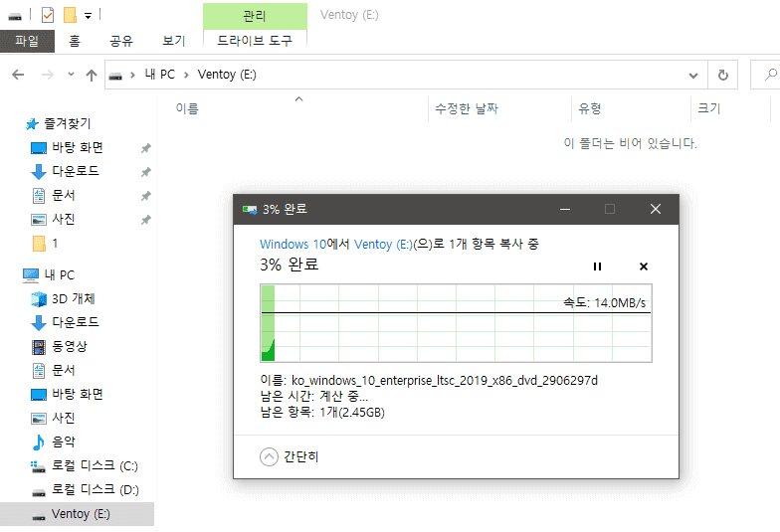Select 즐겨찾기 in the navigation pane
This screenshot has height=532, width=780.
[68, 123]
